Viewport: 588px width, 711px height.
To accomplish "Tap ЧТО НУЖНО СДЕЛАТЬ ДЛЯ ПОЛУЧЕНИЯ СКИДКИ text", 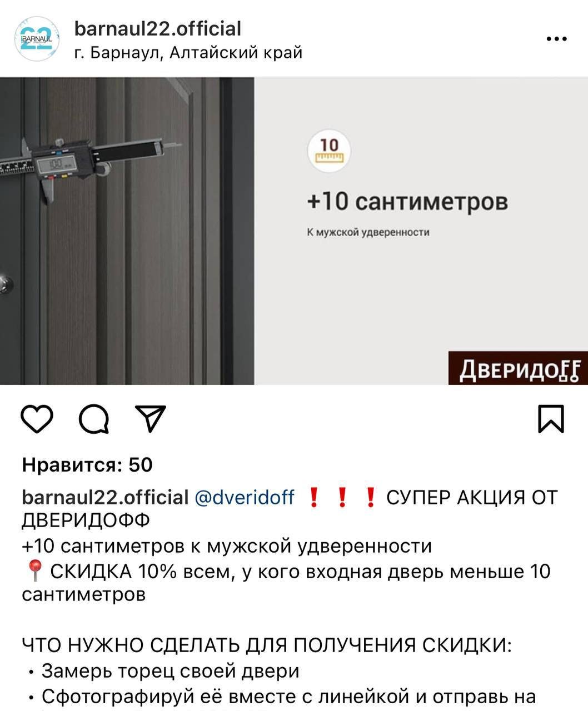I will click(267, 645).
